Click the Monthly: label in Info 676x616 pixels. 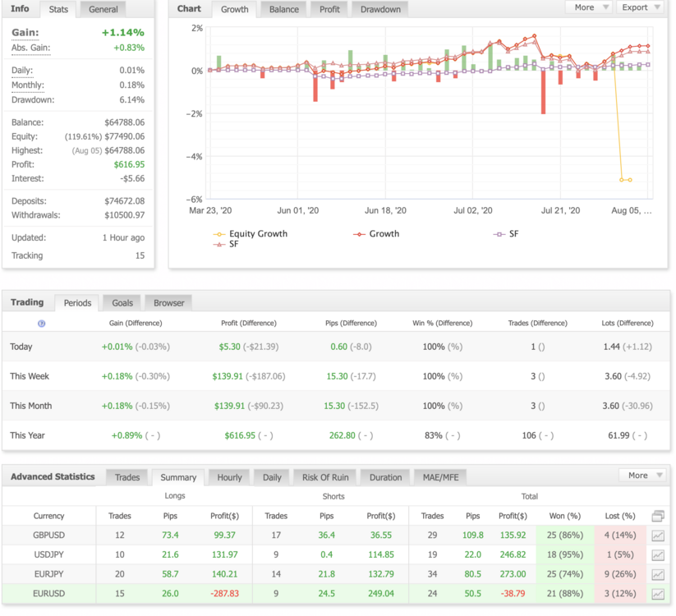(x=28, y=85)
